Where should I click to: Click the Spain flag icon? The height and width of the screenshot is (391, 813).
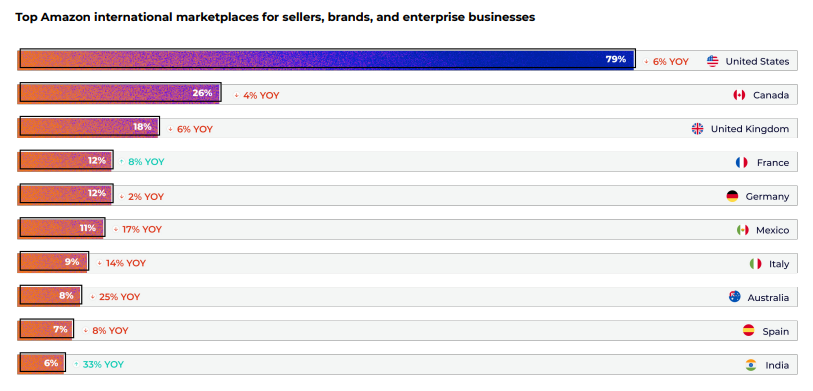coord(749,330)
